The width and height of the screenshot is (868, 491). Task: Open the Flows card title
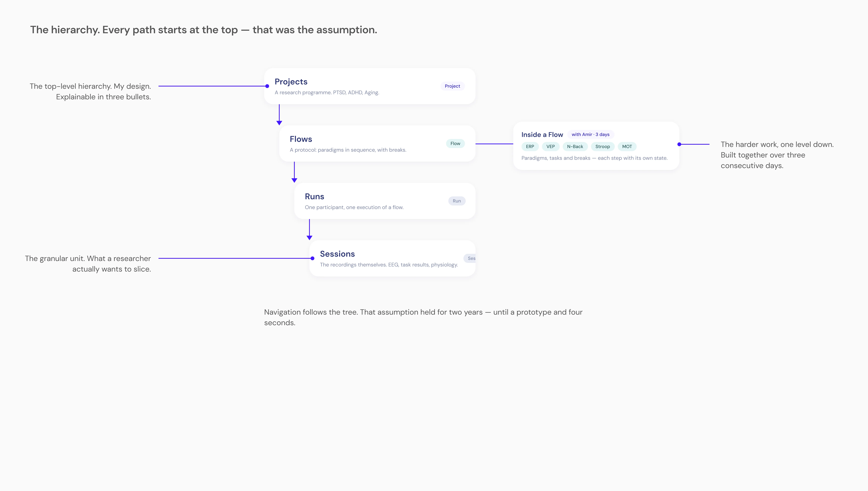[x=301, y=139]
